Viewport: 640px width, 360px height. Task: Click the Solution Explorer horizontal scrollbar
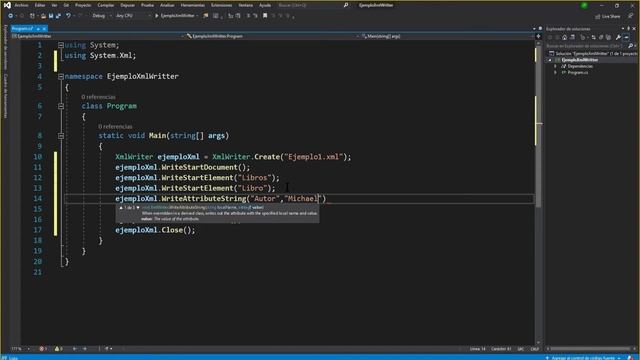pos(591,349)
